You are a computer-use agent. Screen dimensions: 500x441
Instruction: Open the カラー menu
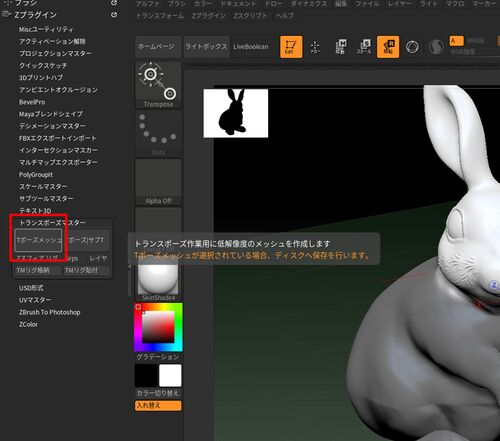coord(203,4)
